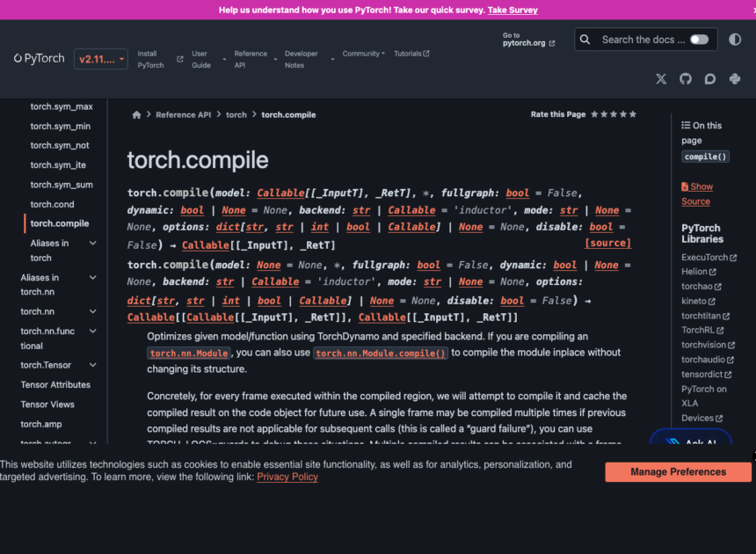
Task: Collapse the Aliases in torch section
Action: (92, 243)
